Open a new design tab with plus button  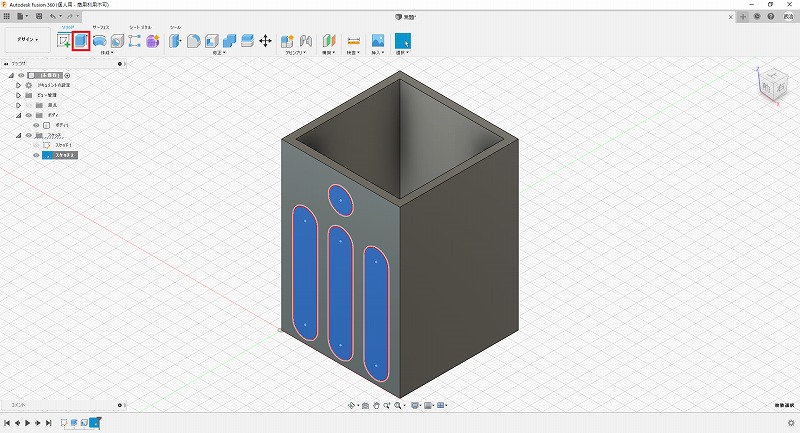click(x=742, y=17)
